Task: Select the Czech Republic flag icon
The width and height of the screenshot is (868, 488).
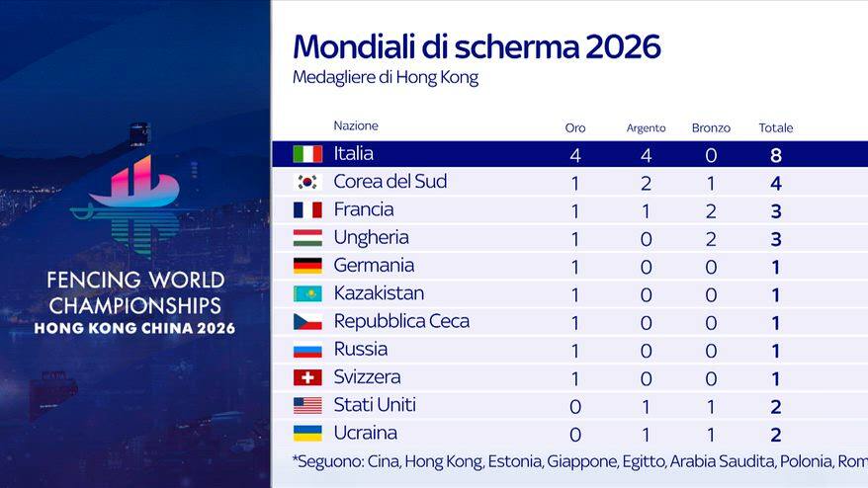Action: pyautogui.click(x=307, y=321)
